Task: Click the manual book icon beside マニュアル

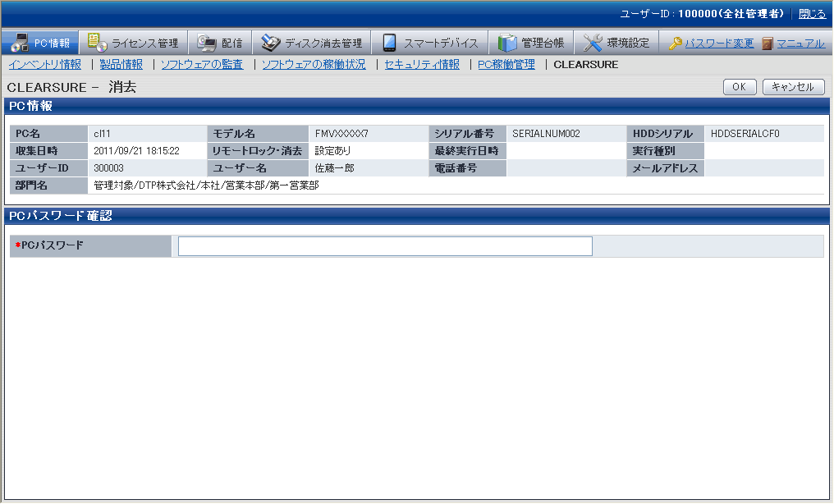Action: click(767, 43)
